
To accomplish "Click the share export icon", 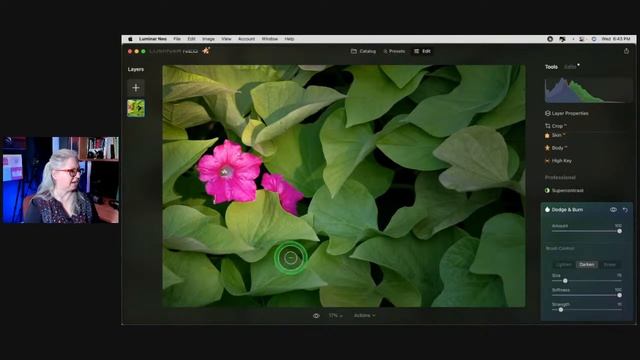I will pos(626,51).
